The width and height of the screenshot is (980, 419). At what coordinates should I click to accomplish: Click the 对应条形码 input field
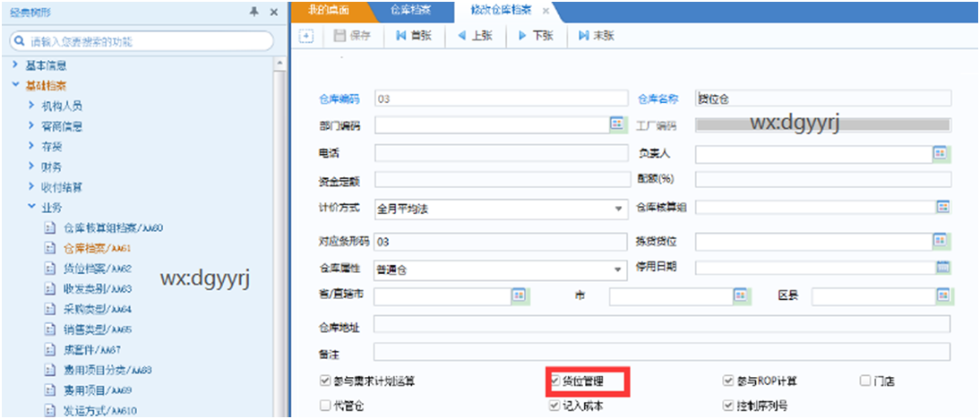tap(500, 241)
